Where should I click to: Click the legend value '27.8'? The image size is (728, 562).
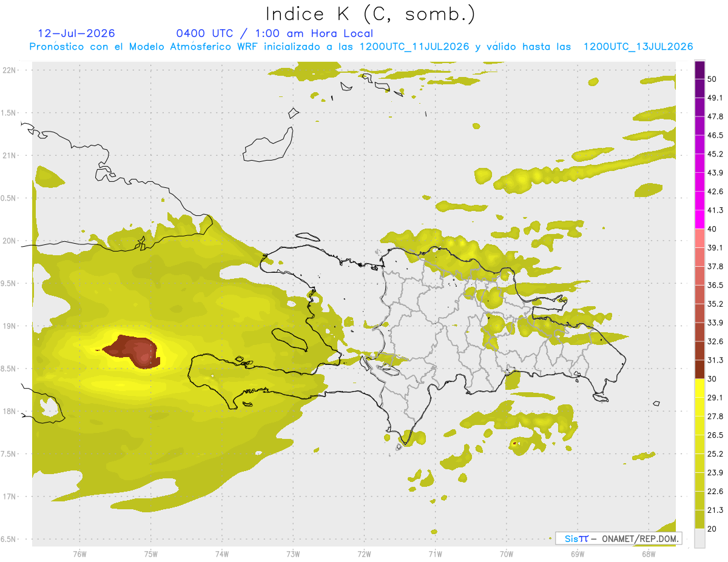pyautogui.click(x=715, y=416)
